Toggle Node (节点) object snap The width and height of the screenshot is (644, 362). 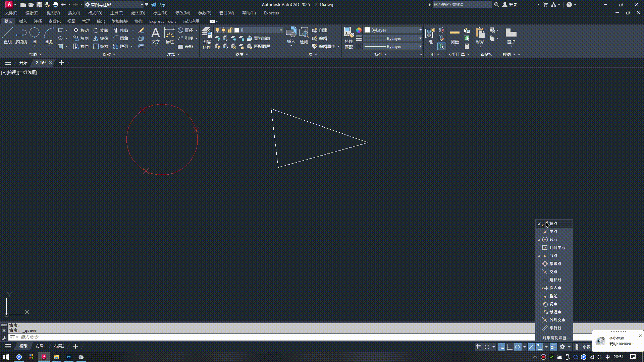(554, 256)
